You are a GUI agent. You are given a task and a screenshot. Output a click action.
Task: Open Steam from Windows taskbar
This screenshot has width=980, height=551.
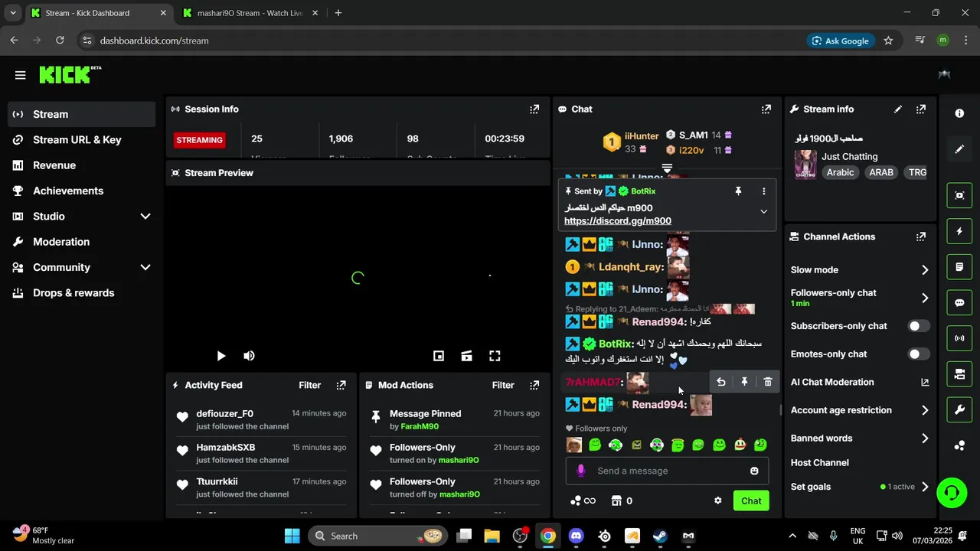pyautogui.click(x=660, y=536)
